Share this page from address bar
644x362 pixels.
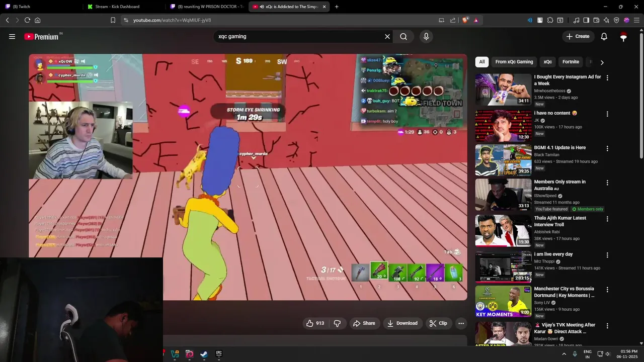453,20
